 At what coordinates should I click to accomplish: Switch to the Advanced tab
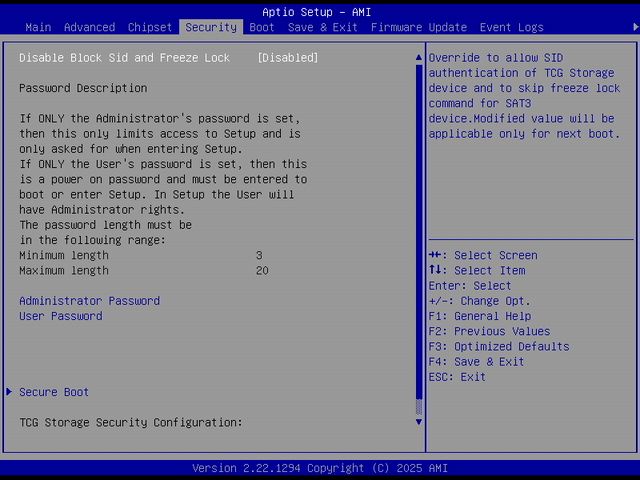click(89, 27)
